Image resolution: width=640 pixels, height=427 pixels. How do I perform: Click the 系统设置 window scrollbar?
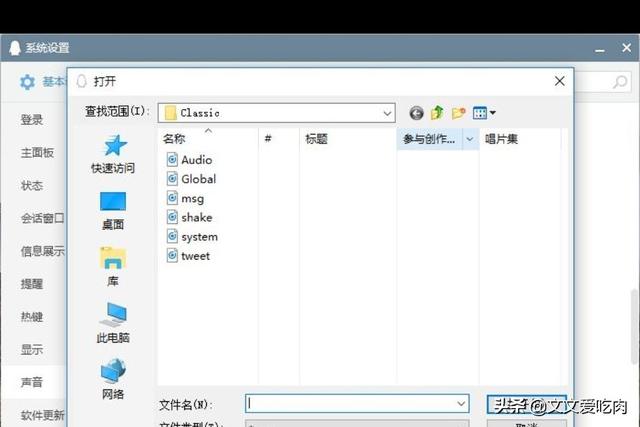tap(634, 327)
